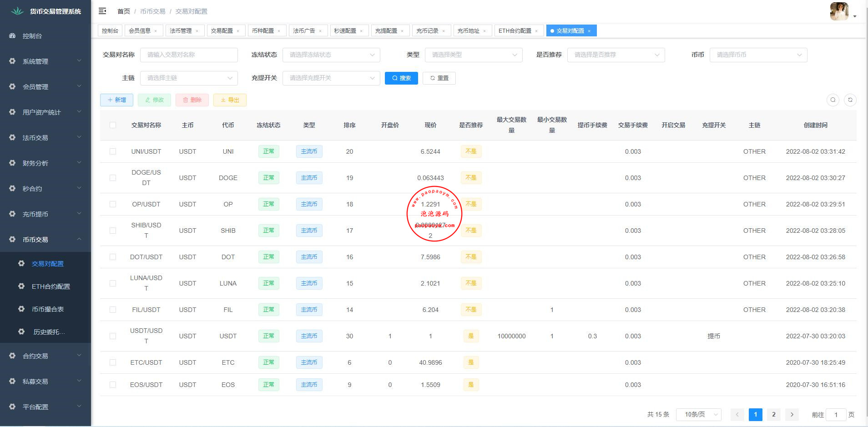Click the gear icon beside 合约交易
868x427 pixels.
tap(12, 356)
